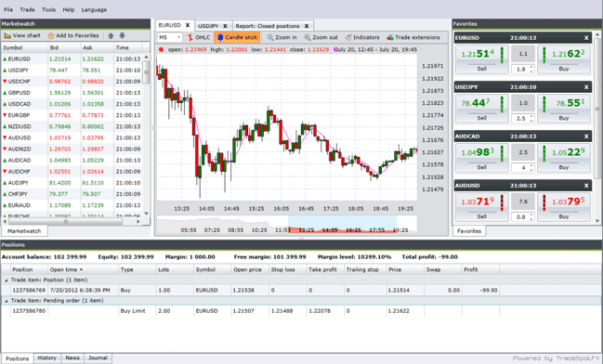Buy EURUSD at 1.21622 in Favorites
The height and width of the screenshot is (364, 603).
(564, 59)
